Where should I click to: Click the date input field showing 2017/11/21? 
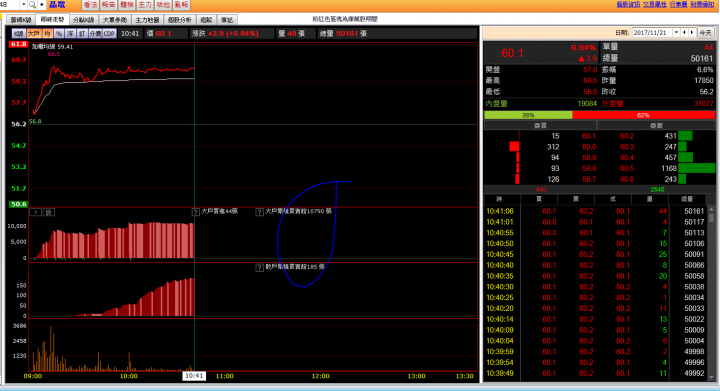[x=652, y=33]
